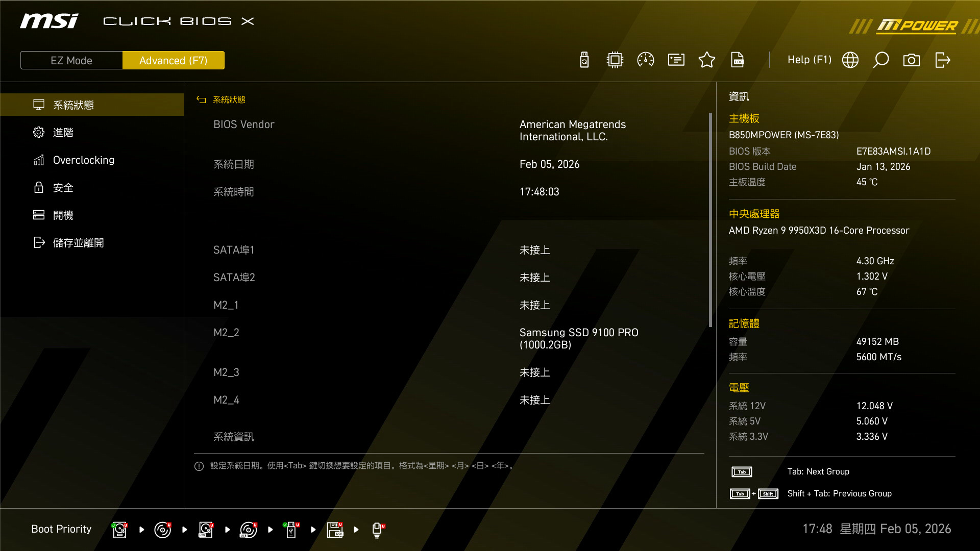The width and height of the screenshot is (980, 551).
Task: Click the vertical scrollbar of settings list
Action: [x=710, y=219]
